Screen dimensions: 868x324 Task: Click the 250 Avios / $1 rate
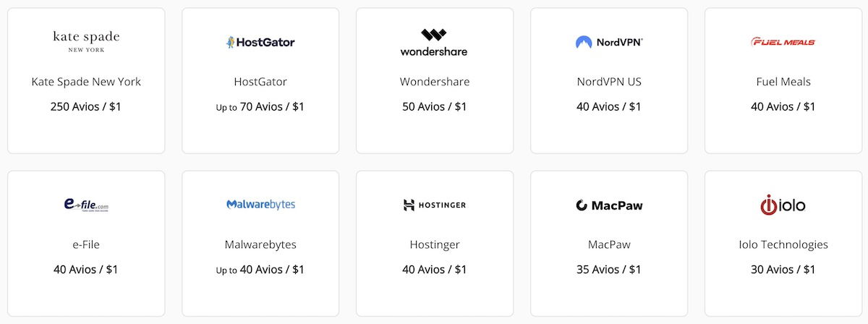coord(86,106)
